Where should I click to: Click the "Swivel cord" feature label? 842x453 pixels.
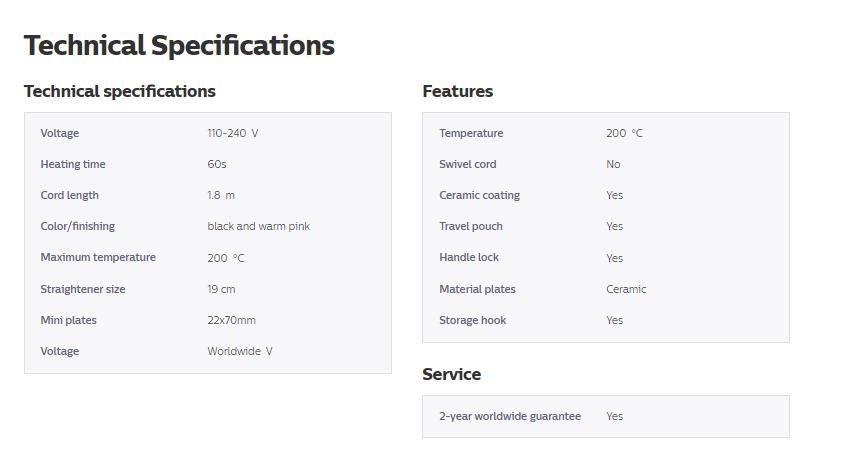(x=467, y=164)
